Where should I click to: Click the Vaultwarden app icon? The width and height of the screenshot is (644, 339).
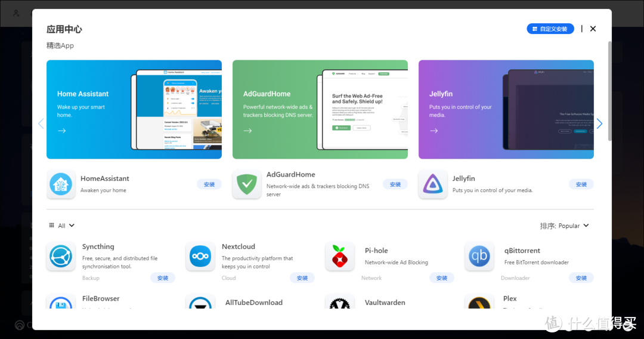point(340,302)
